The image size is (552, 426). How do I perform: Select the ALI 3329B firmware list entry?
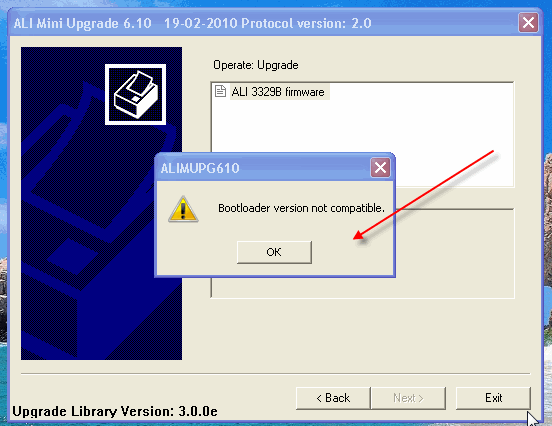(278, 92)
